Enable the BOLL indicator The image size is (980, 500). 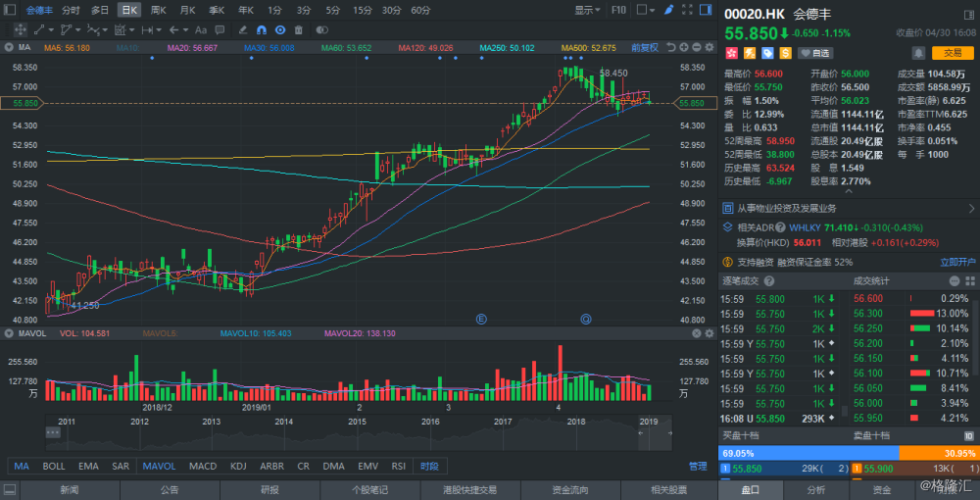(54, 467)
